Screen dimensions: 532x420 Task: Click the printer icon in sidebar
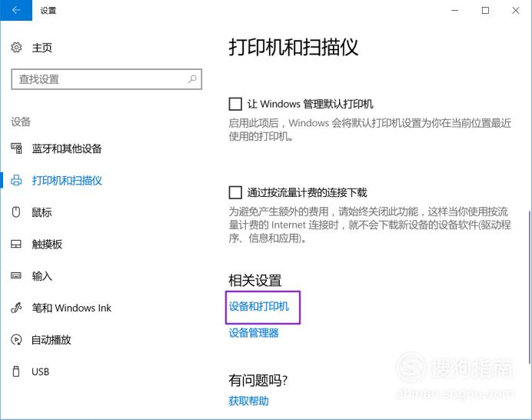[16, 180]
